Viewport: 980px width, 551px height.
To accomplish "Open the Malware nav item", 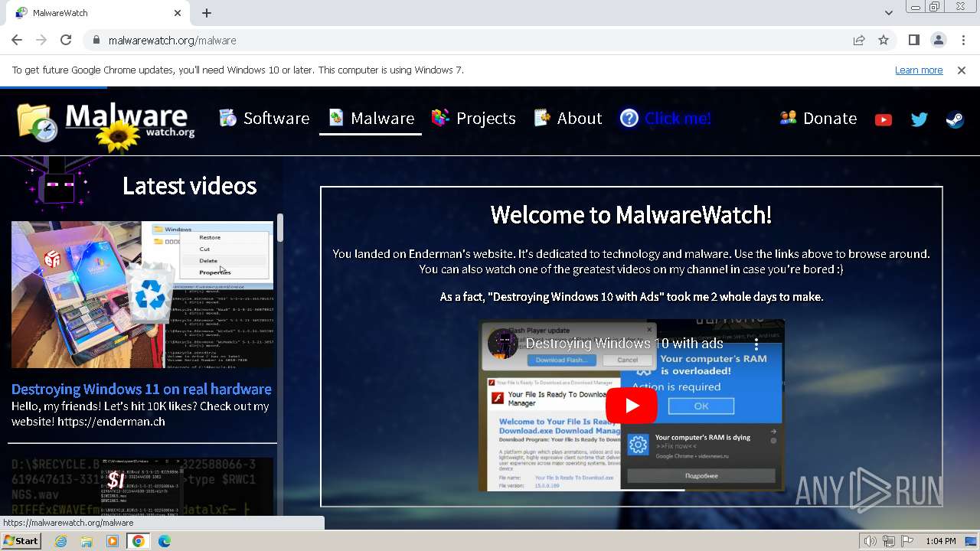I will pyautogui.click(x=371, y=119).
